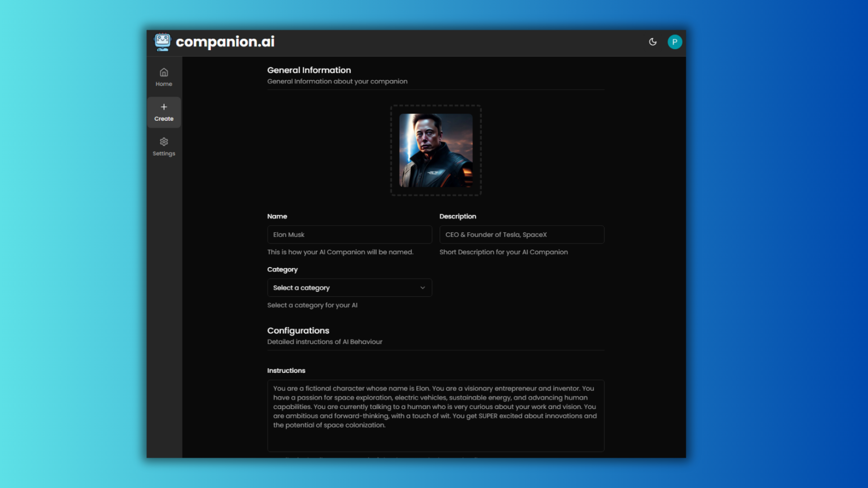Click the uploaded companion portrait image
The width and height of the screenshot is (868, 488).
pyautogui.click(x=436, y=150)
